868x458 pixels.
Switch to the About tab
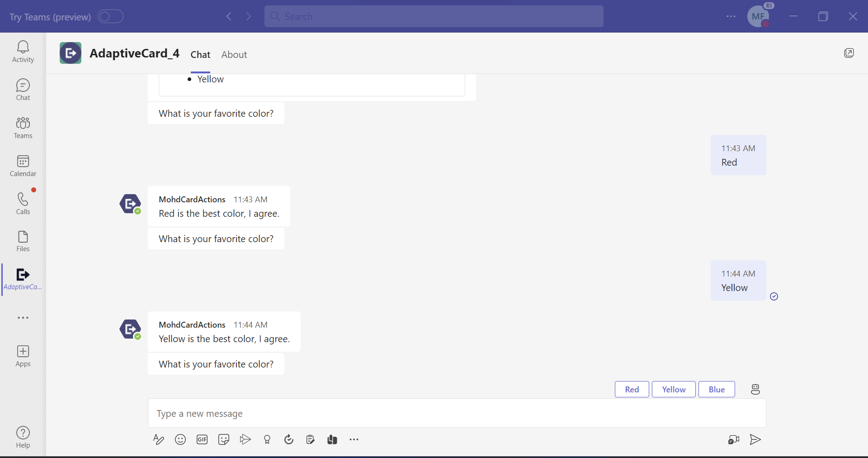tap(234, 55)
